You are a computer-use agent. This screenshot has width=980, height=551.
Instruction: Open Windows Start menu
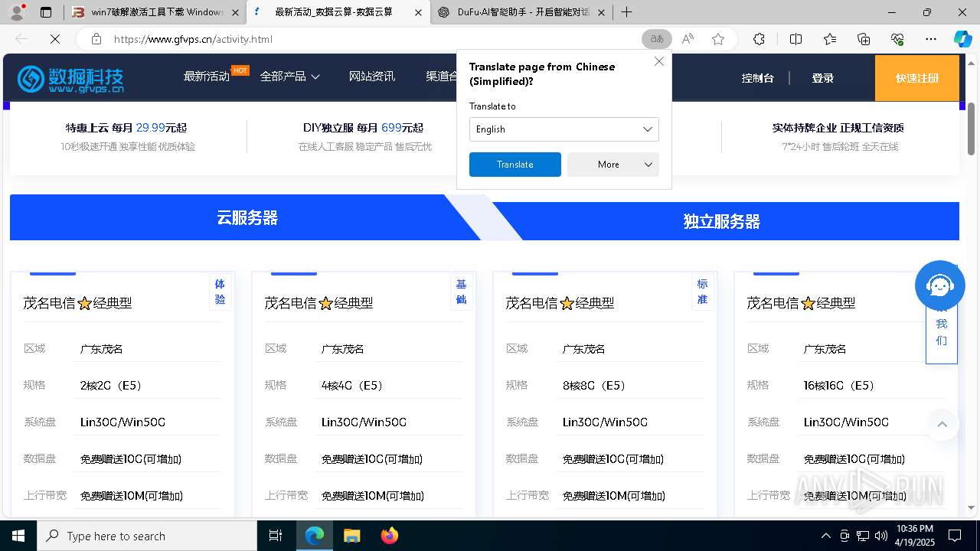18,536
